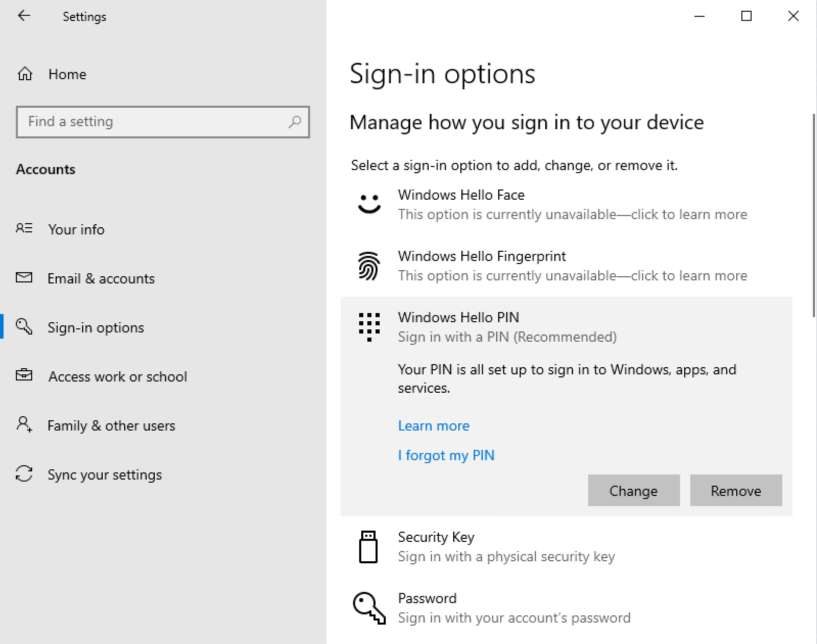Minimize the Settings window
817x644 pixels.
tap(699, 16)
